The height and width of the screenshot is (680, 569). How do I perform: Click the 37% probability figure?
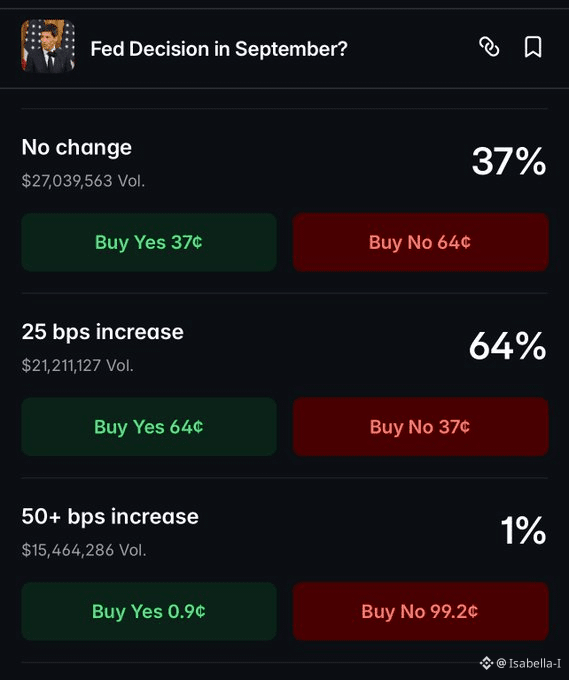[x=509, y=161]
